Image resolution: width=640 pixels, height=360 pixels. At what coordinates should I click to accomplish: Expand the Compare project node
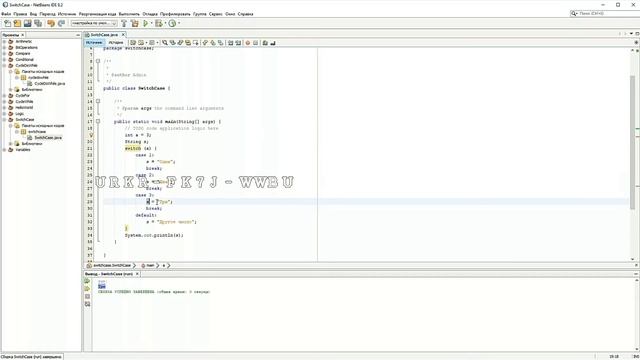pos(4,53)
